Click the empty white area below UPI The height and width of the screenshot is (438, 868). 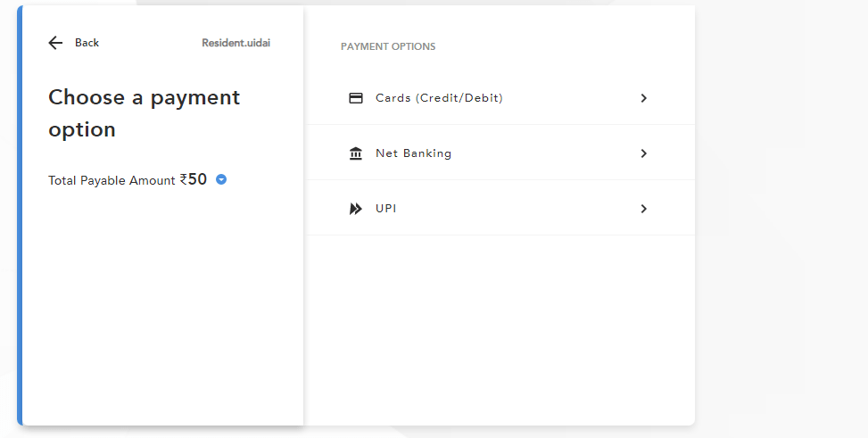tap(500, 330)
